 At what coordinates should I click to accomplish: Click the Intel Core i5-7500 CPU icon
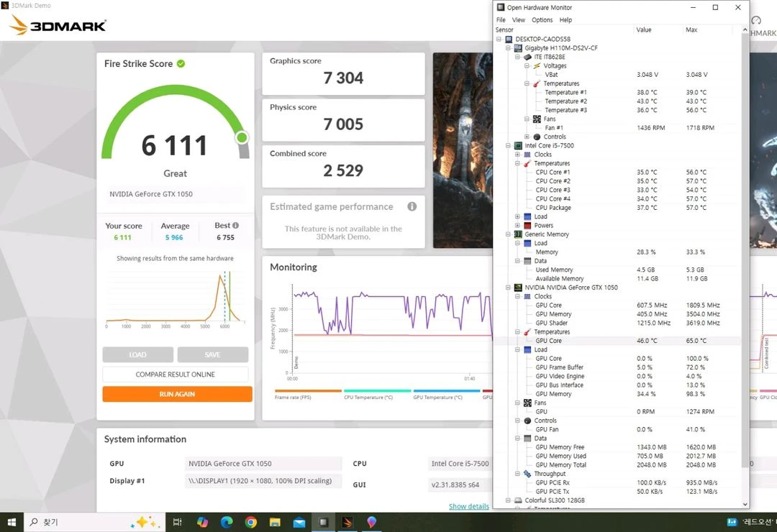[518, 146]
